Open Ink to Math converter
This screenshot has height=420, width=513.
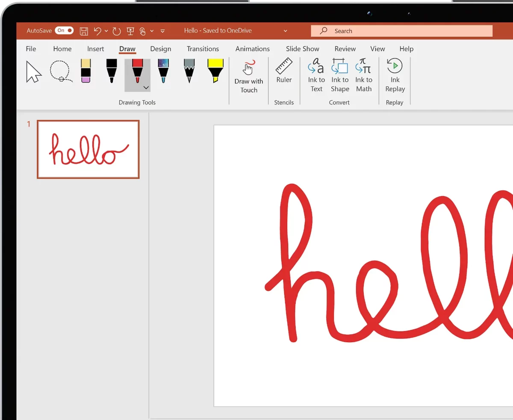[x=364, y=76]
